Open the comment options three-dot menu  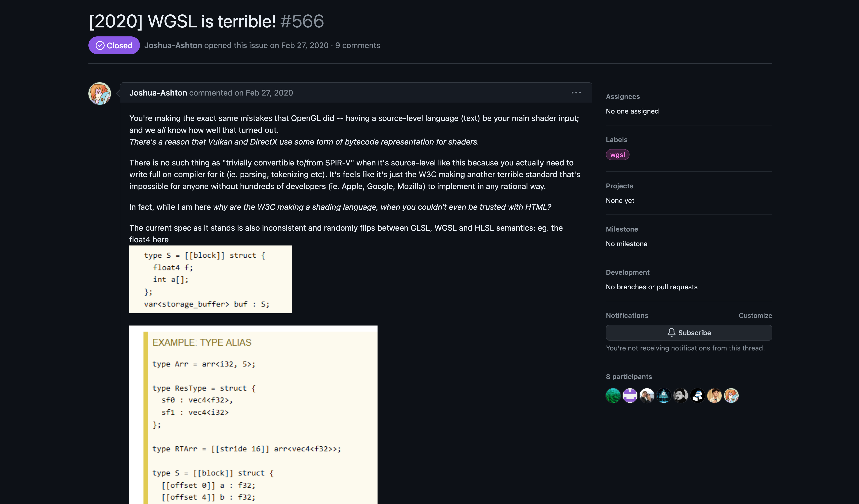pyautogui.click(x=576, y=93)
